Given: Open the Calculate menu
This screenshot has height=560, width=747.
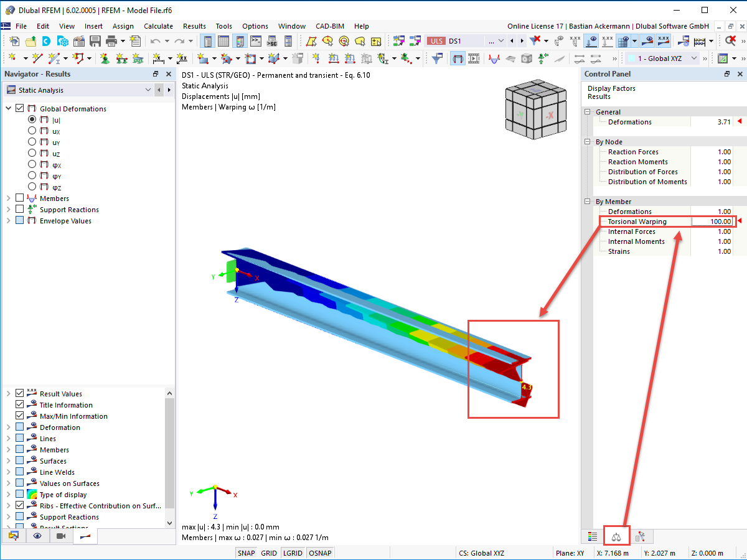Looking at the screenshot, I should pos(158,26).
